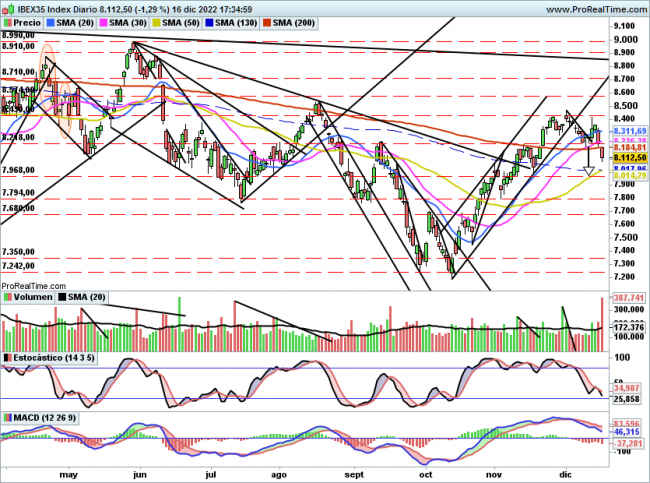Click the may label on time axis

click(x=69, y=474)
